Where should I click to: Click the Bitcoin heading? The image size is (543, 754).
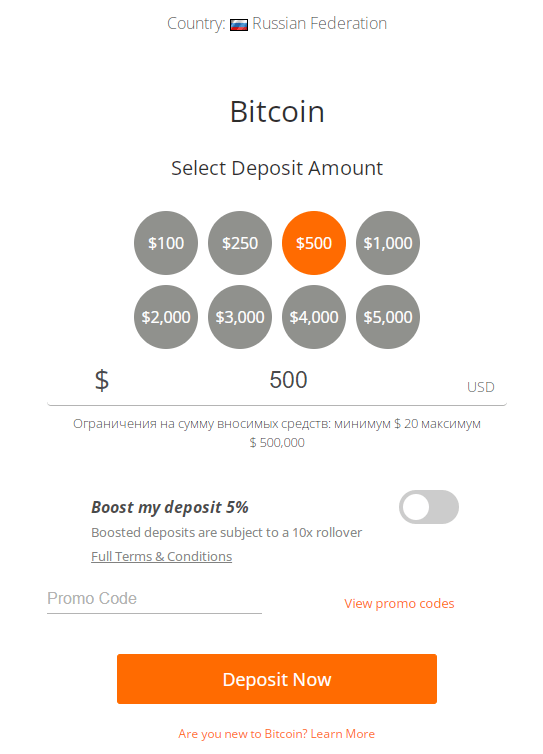tap(277, 112)
